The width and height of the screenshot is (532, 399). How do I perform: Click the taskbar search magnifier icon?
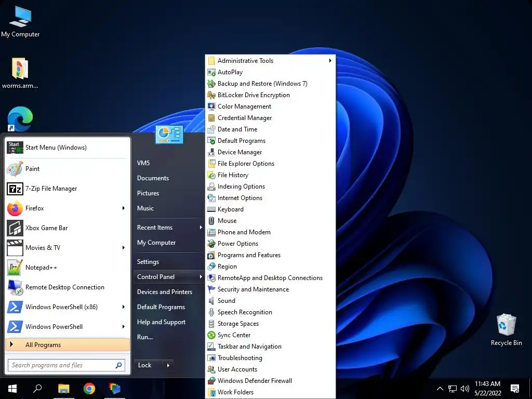pos(37,388)
